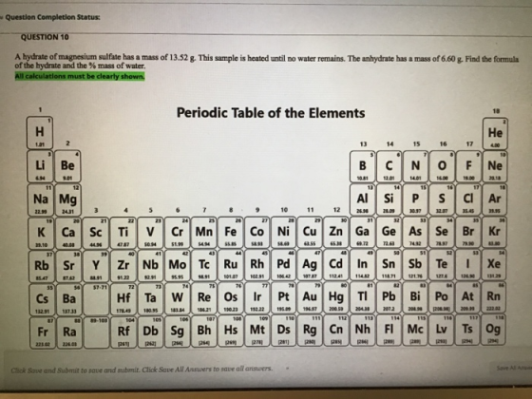Image resolution: width=532 pixels, height=399 pixels.
Task: Click the Periodic Table of the Elements title
Action: (271, 113)
